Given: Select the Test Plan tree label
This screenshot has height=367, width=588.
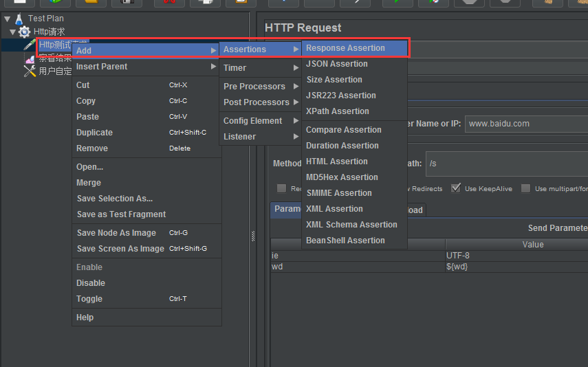Looking at the screenshot, I should pos(46,19).
